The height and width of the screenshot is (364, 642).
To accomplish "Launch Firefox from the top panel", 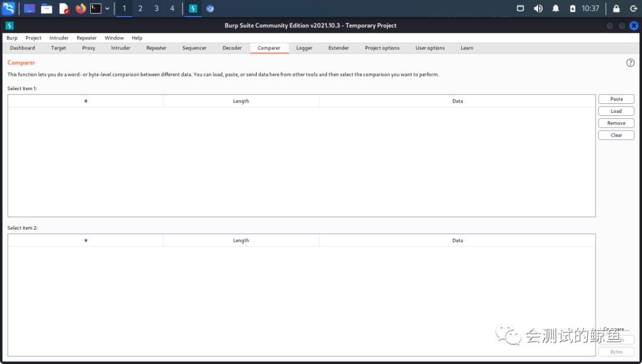I will tap(81, 8).
